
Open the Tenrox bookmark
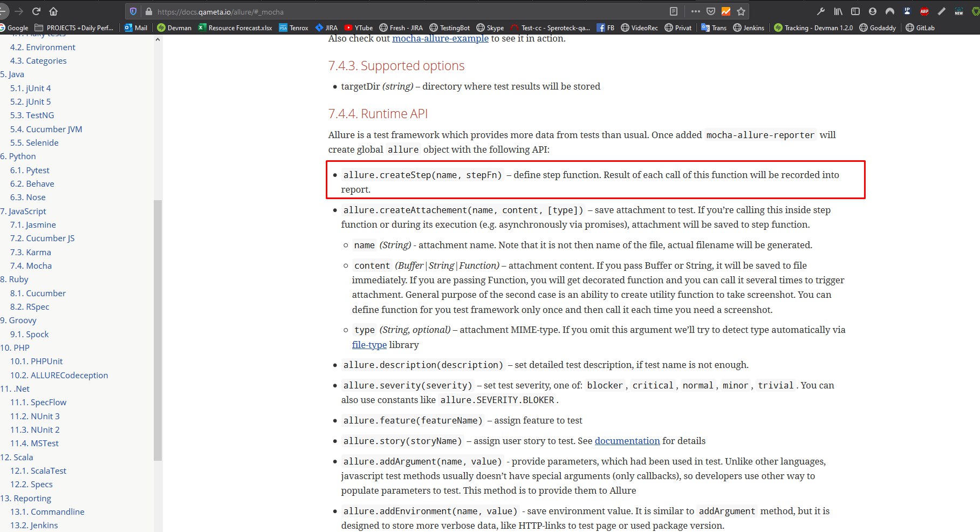pyautogui.click(x=294, y=28)
